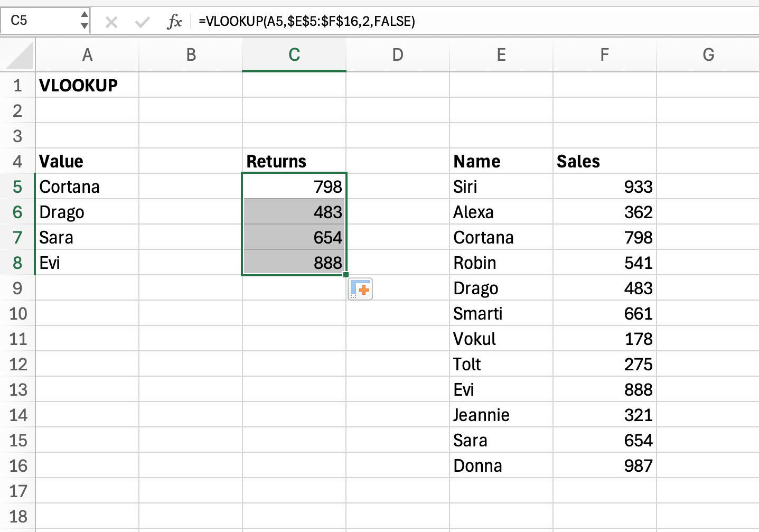The width and height of the screenshot is (759, 532).
Task: Select the Robin name cell
Action: coord(501,263)
